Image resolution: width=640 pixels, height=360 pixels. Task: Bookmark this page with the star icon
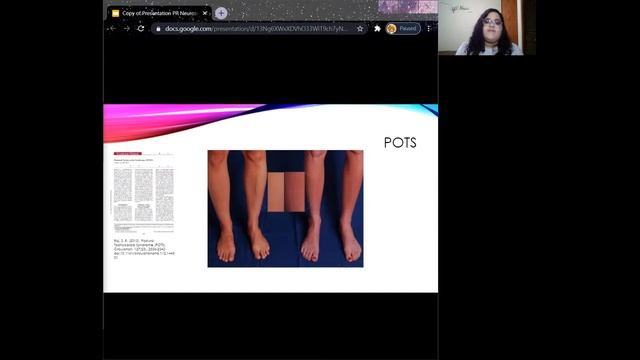tap(360, 29)
